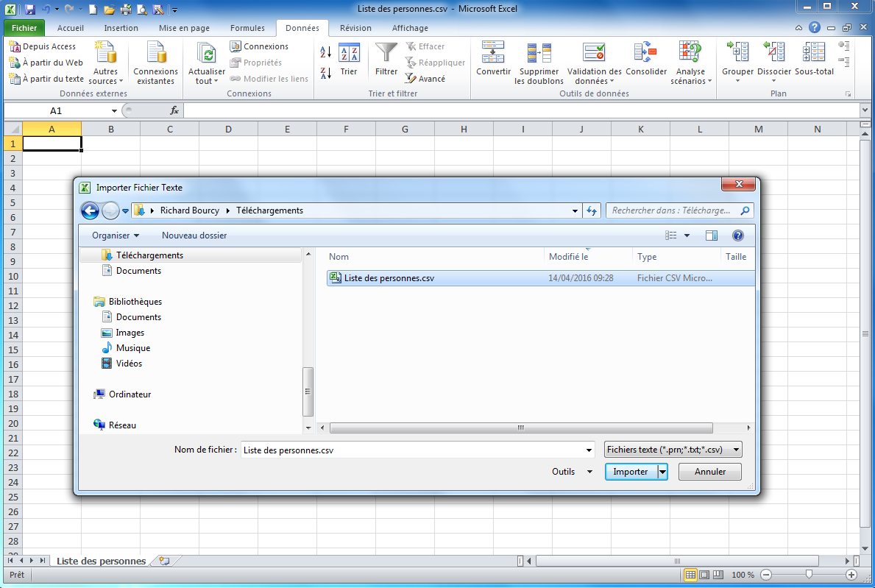The height and width of the screenshot is (588, 875).
Task: Open the Consolider tool
Action: click(x=646, y=59)
